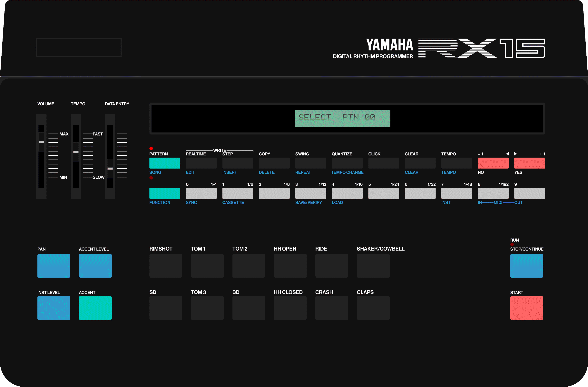Click the red PATTERN indicator LED

(x=151, y=148)
